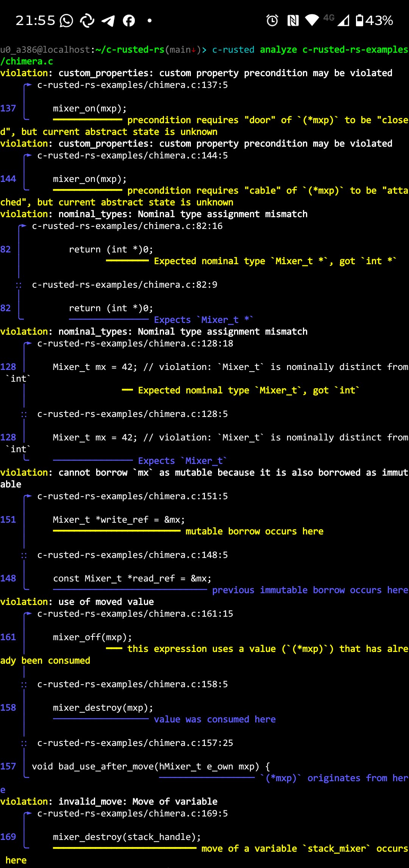Viewport: 409px width, 868px height.
Task: Tap the file location chimera.c:169:5
Action: pos(133,813)
